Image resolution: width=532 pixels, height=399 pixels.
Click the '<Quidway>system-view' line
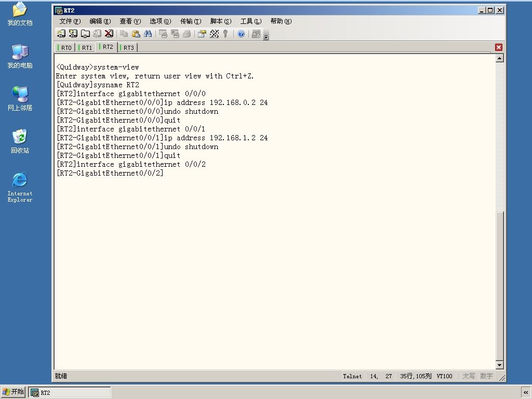point(97,67)
